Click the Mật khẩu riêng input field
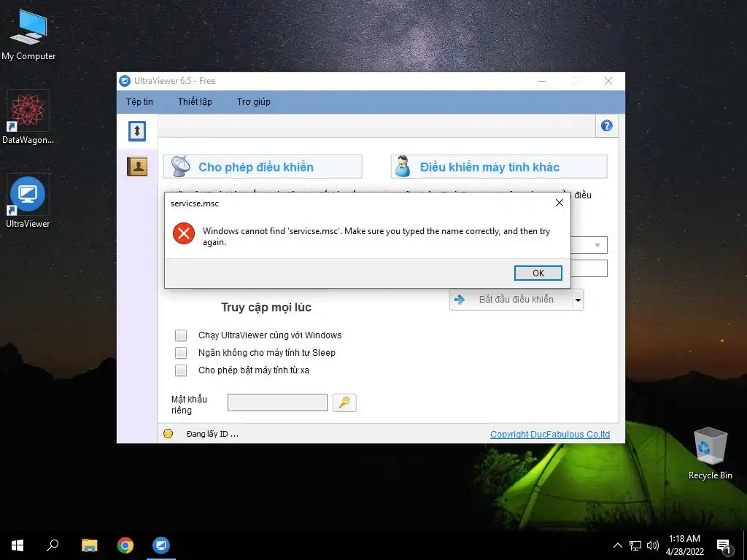Viewport: 747px width, 560px height. [277, 402]
